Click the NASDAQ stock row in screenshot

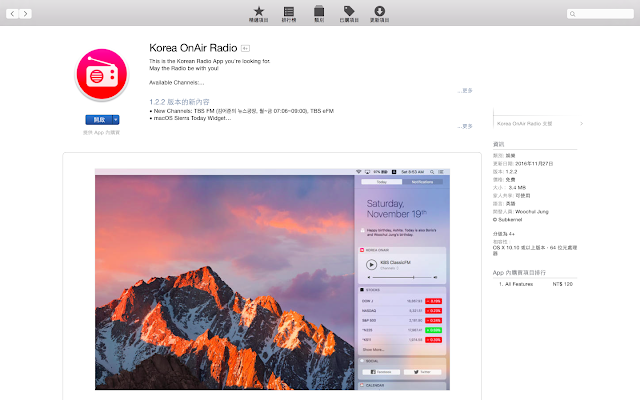[402, 311]
